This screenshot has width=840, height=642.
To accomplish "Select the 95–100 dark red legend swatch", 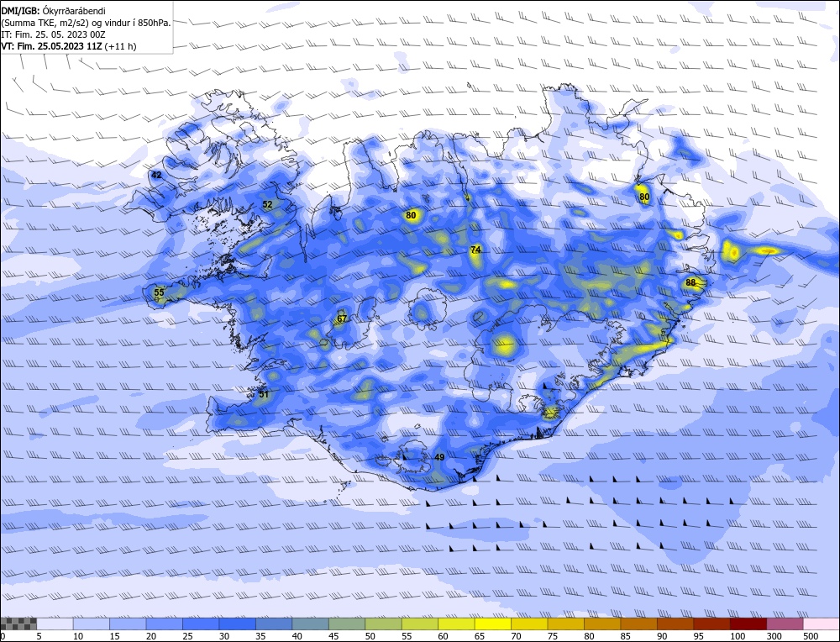I will pos(711,624).
